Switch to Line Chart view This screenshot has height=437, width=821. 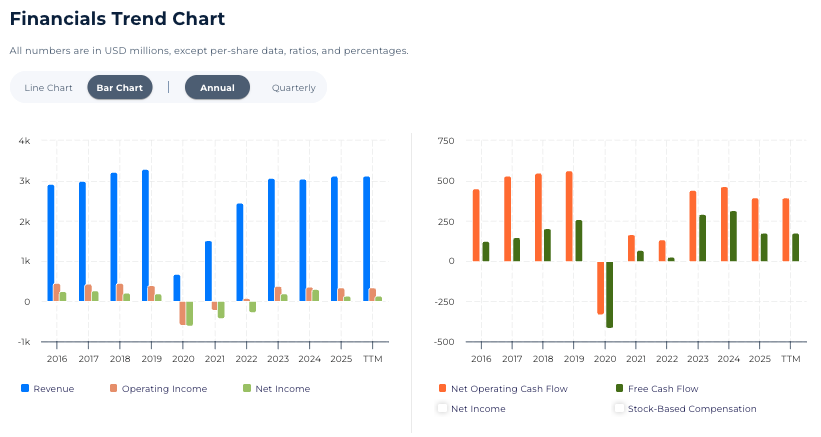(x=48, y=88)
